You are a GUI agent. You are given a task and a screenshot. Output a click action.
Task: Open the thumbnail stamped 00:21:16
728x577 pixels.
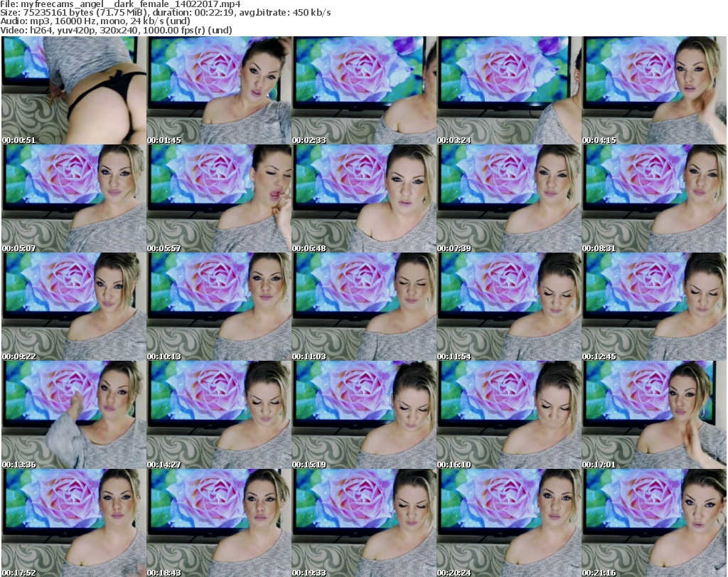coord(654,523)
